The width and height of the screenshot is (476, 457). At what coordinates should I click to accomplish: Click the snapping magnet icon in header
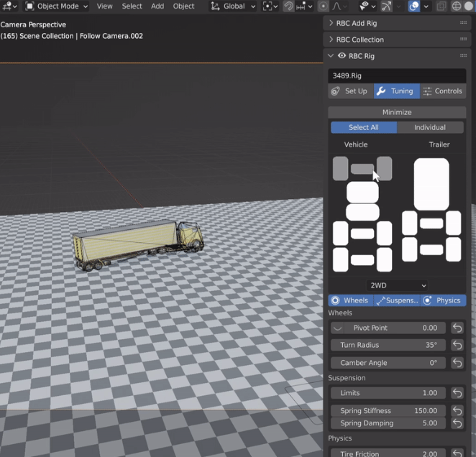pos(288,6)
